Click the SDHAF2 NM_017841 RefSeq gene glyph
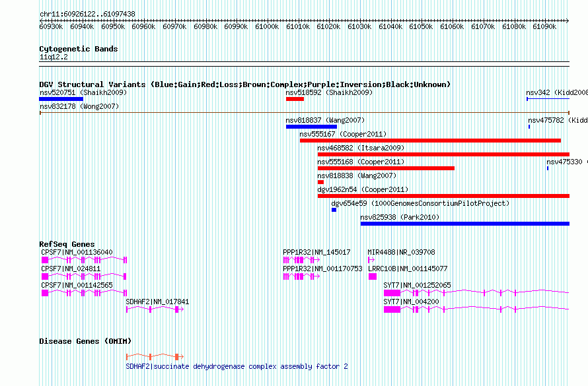Viewport: 588px width, 386px height. (155, 309)
